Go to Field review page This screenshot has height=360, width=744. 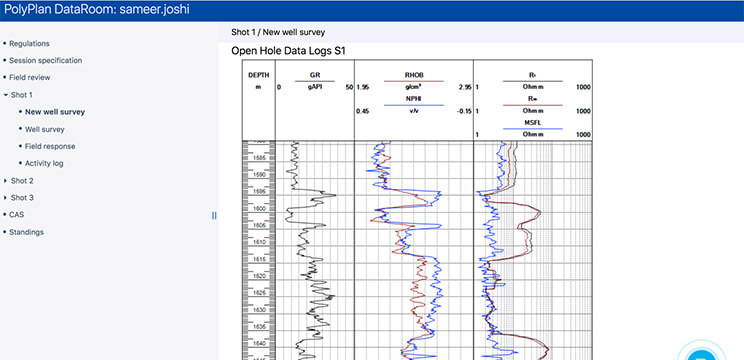point(29,77)
